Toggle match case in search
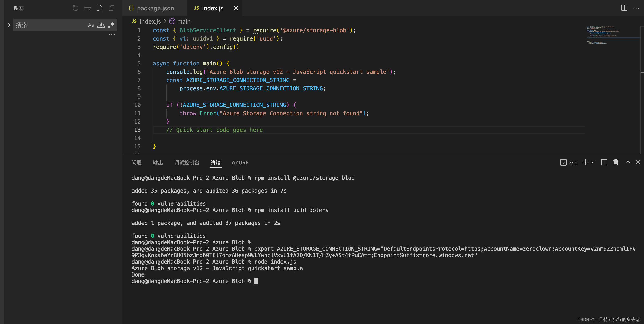The width and height of the screenshot is (644, 324). pyautogui.click(x=91, y=25)
